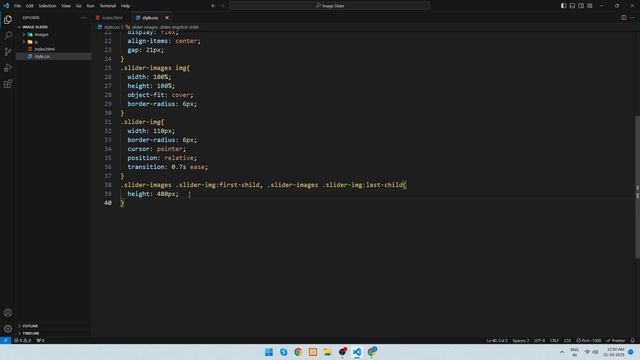The width and height of the screenshot is (640, 360).
Task: Expand the js folder
Action: [36, 42]
